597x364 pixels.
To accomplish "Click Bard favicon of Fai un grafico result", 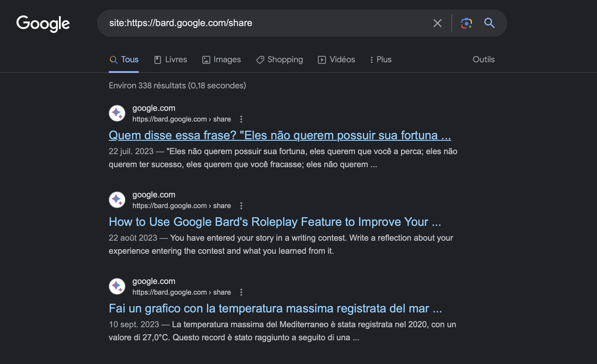I will [117, 286].
